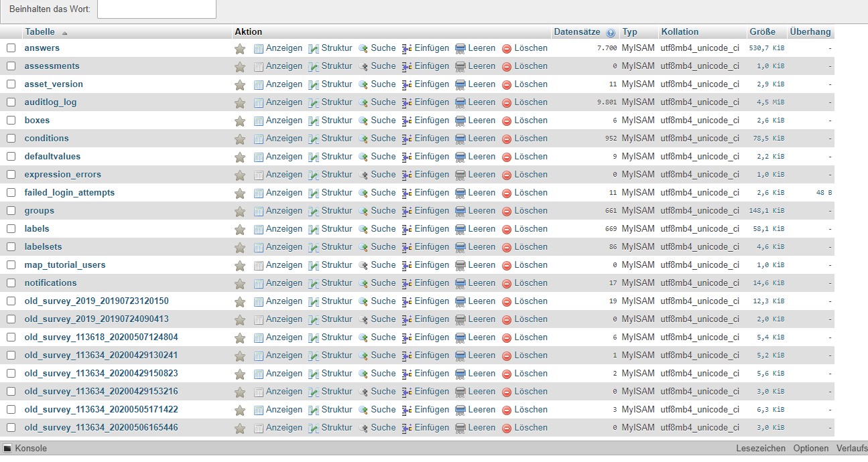Viewport: 868px width, 462px height.
Task: Click Leeren icon for the notifications table
Action: [x=460, y=283]
